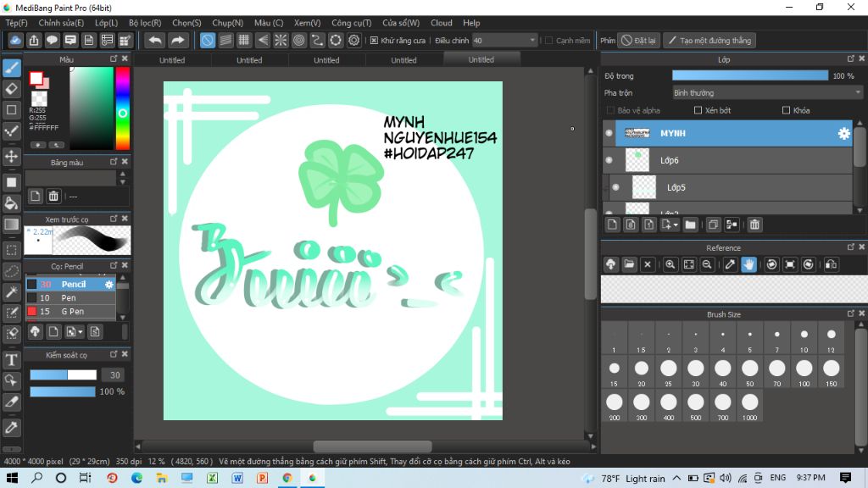
Task: Enable the grid snap guide
Action: (x=243, y=41)
